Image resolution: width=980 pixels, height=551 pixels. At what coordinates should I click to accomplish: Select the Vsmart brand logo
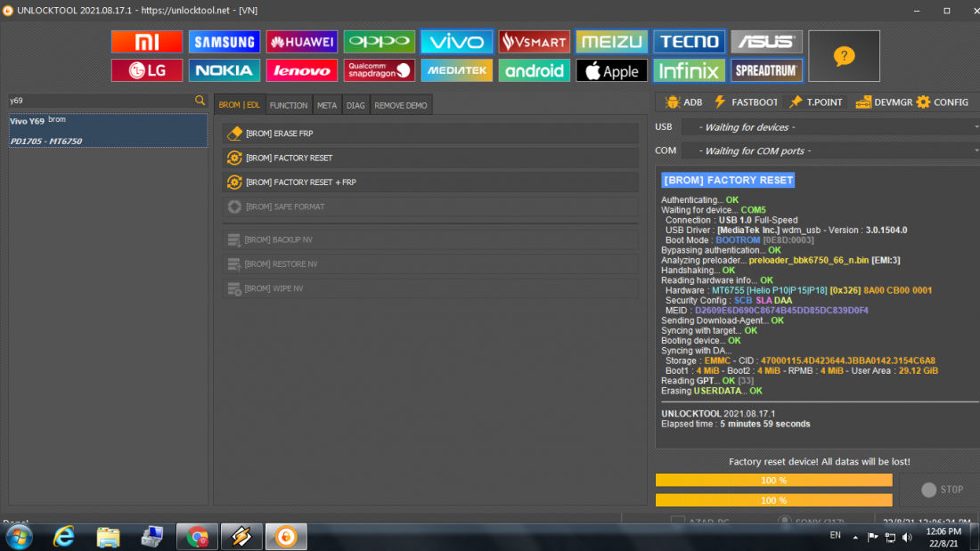535,42
